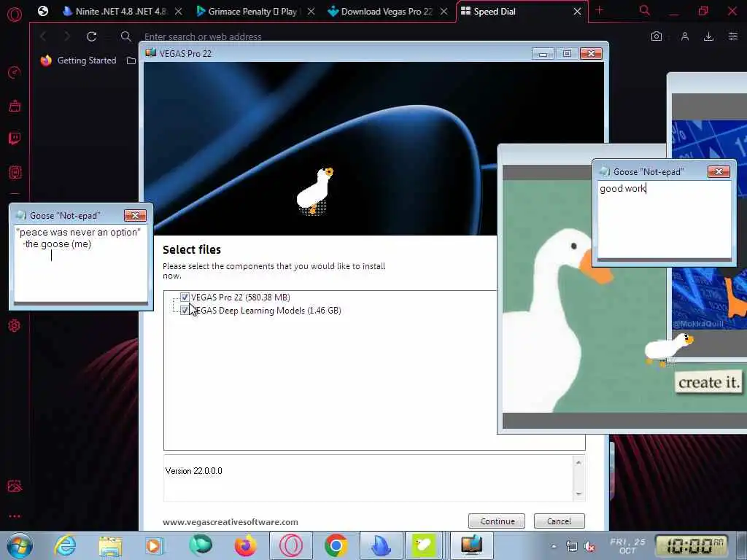Open the Easy Setup sliders icon

[732, 36]
